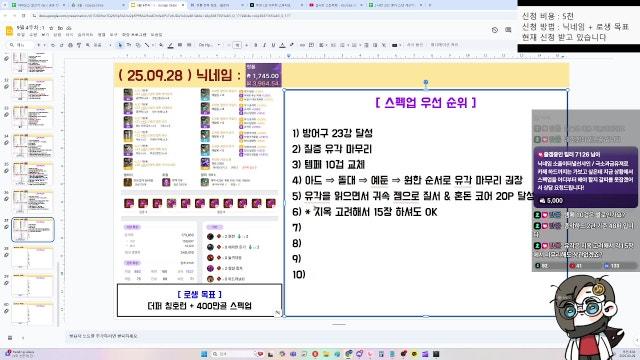Toggle italic formatting
This screenshot has width=640, height=360.
click(264, 45)
